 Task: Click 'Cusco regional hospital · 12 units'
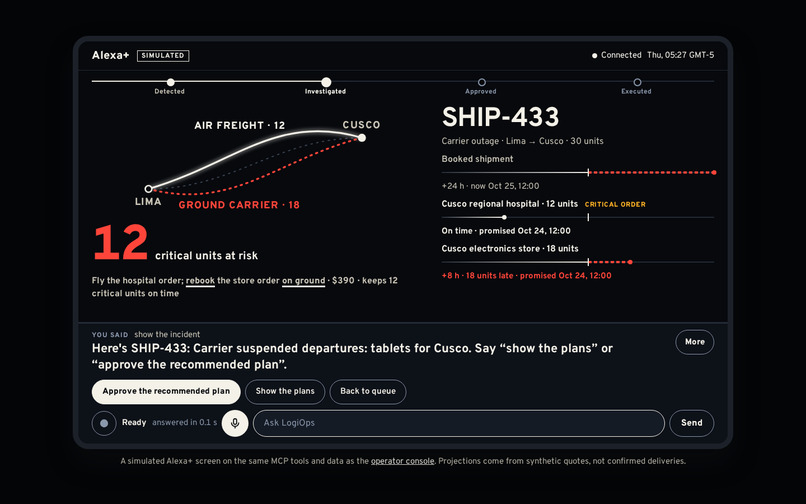509,204
